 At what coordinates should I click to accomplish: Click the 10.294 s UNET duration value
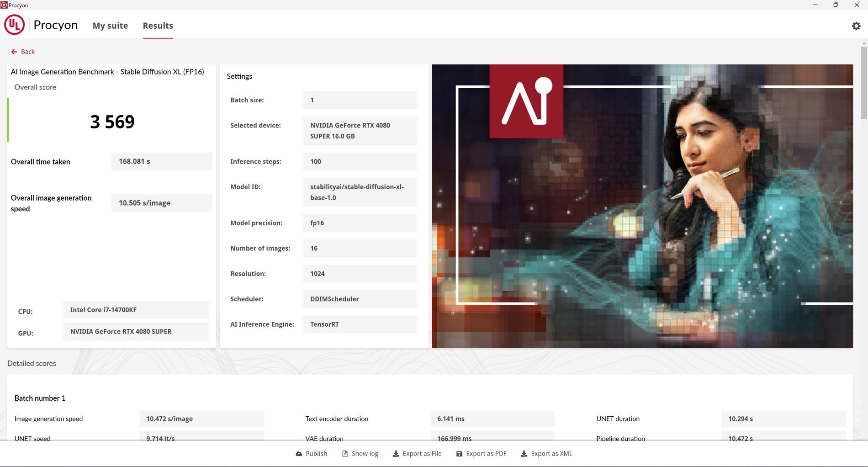pos(783,419)
